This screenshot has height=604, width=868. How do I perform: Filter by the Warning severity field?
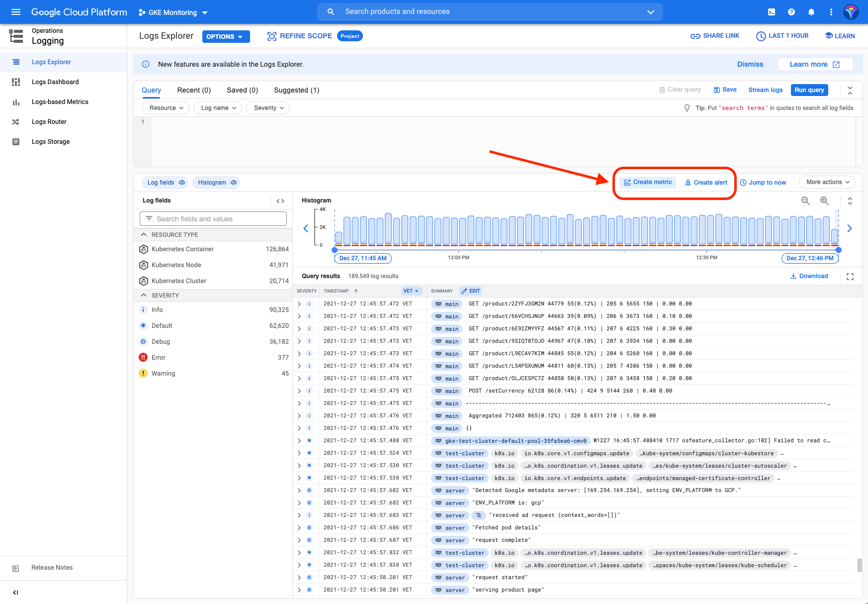point(213,373)
